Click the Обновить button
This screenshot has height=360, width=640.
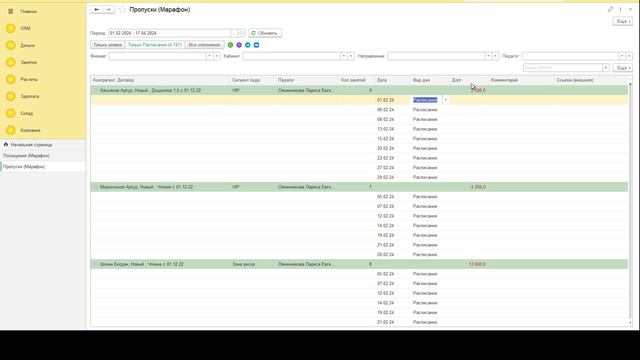pos(265,33)
